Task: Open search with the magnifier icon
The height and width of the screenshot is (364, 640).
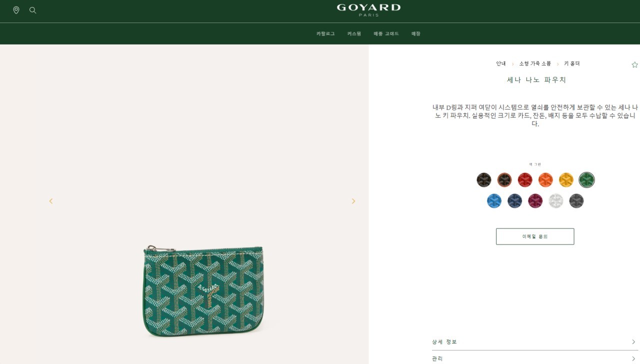Action: [33, 10]
